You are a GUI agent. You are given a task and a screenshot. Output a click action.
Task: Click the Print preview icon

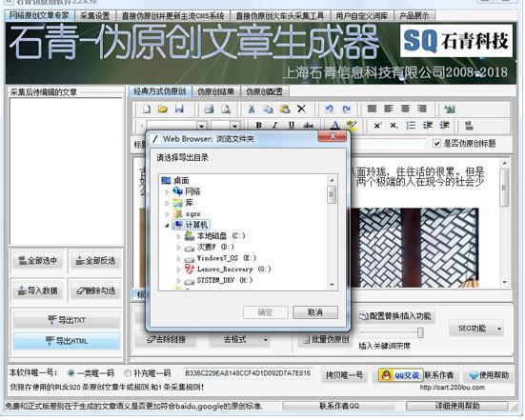[226, 110]
